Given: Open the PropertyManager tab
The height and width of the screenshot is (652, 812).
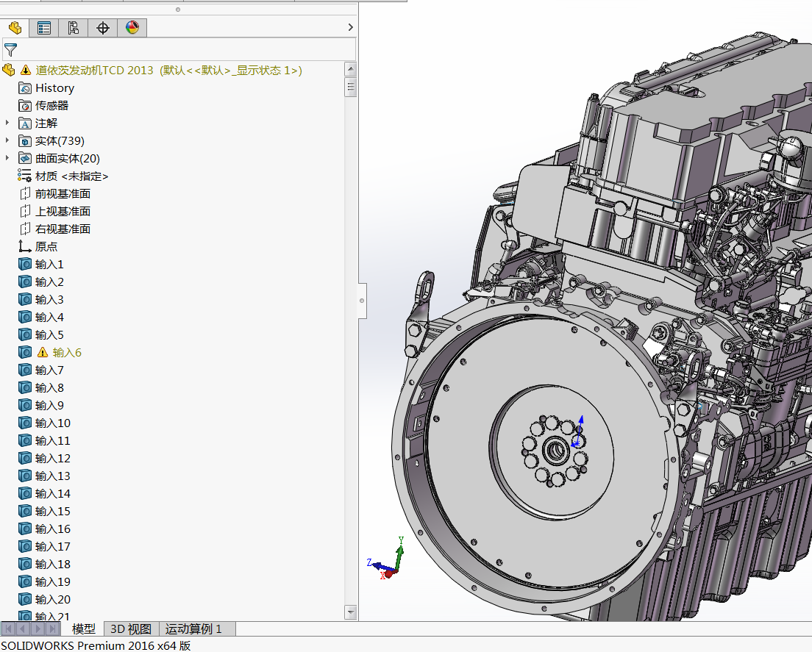Looking at the screenshot, I should [x=44, y=27].
